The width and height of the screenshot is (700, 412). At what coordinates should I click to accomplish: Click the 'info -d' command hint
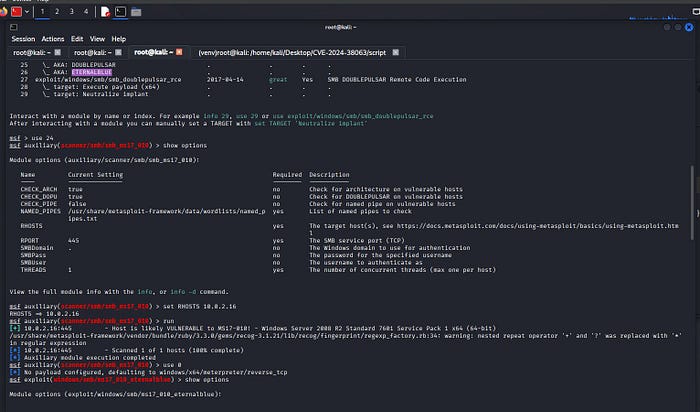point(183,292)
